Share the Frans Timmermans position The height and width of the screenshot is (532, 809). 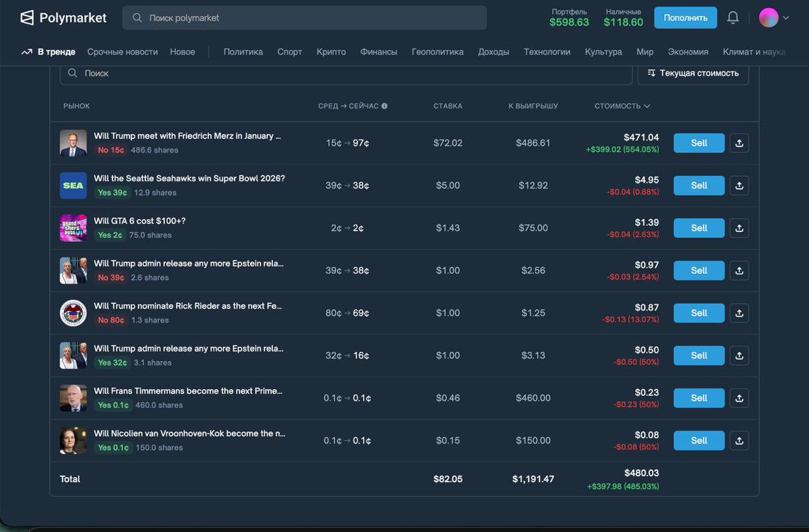tap(739, 398)
